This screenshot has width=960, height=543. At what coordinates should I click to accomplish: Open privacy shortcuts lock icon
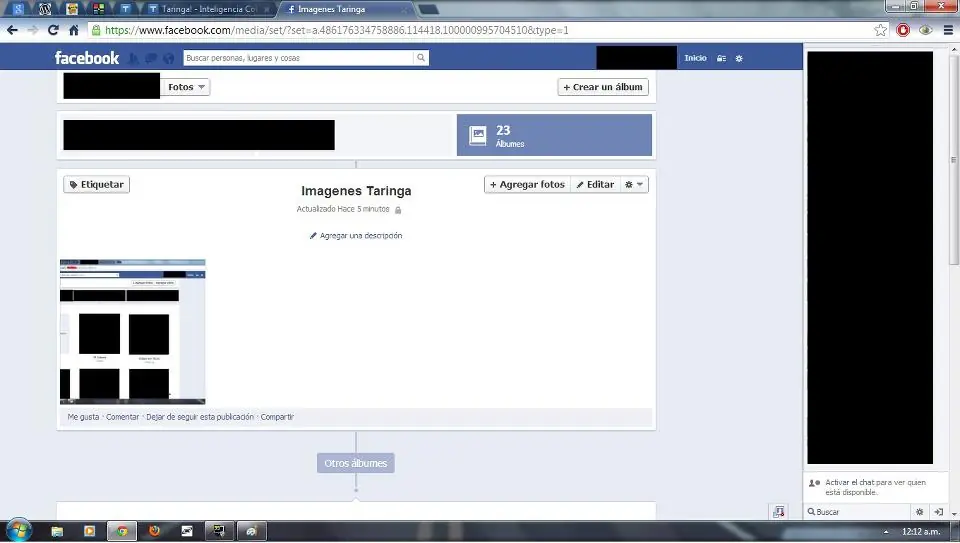click(x=721, y=58)
